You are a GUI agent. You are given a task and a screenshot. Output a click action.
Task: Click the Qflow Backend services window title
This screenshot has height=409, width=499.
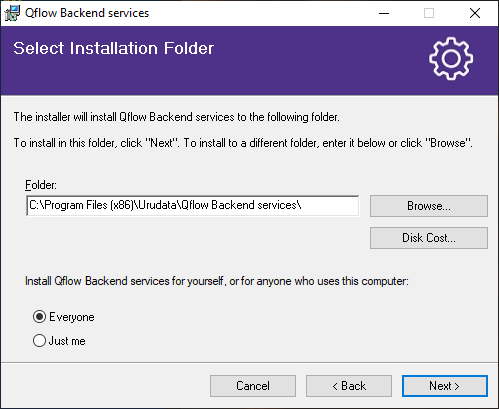click(87, 13)
